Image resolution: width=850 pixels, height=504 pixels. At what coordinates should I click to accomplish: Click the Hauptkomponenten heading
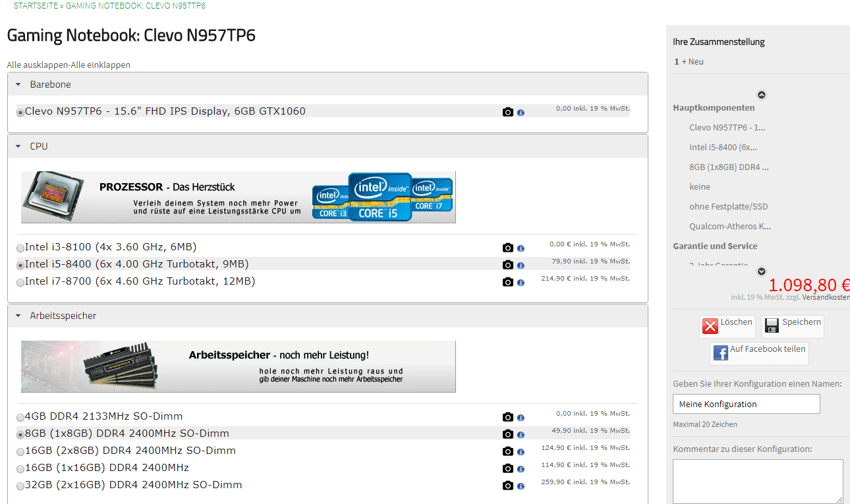(714, 108)
